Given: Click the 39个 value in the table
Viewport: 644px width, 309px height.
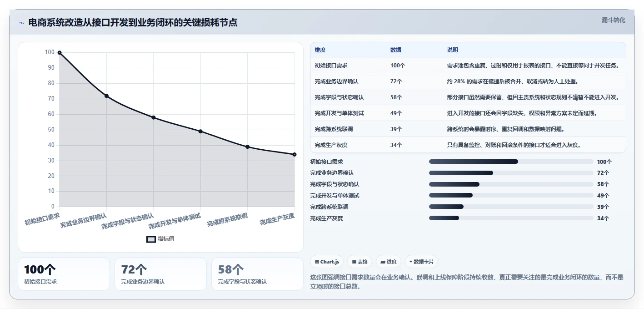Looking at the screenshot, I should tap(396, 129).
